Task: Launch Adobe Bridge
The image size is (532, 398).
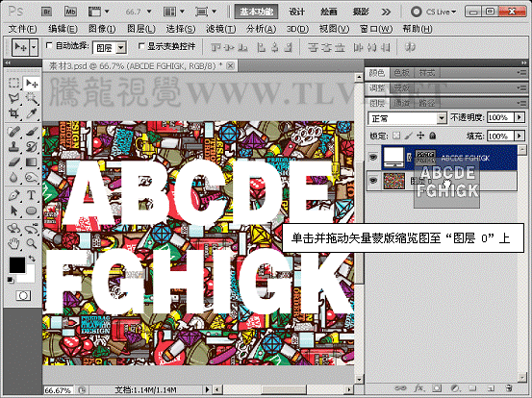Action: point(47,12)
